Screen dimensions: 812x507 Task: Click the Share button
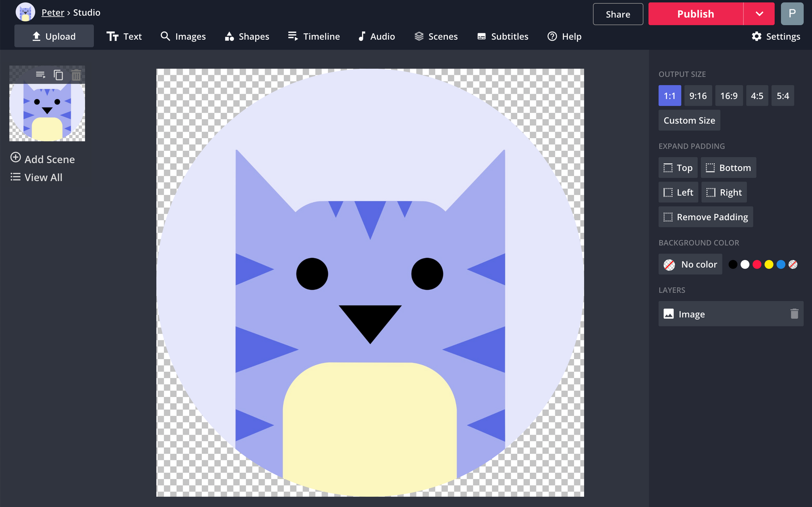618,14
